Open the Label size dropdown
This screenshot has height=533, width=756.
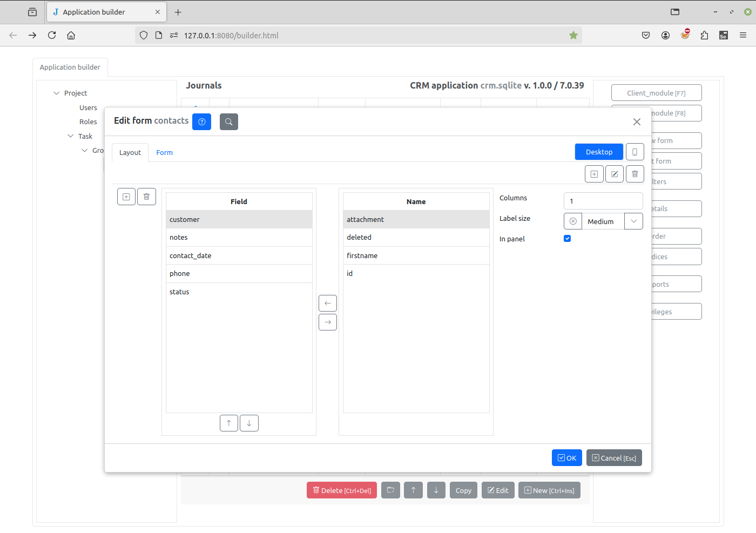coord(633,221)
